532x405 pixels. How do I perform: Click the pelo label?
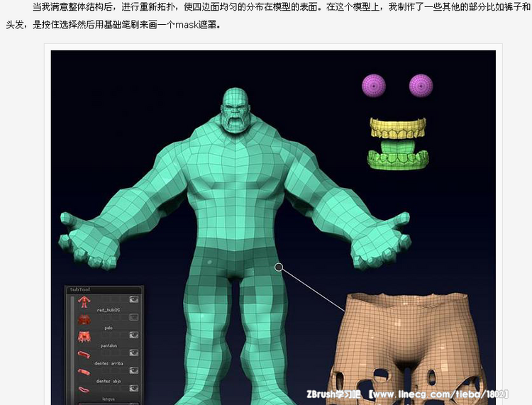109,328
